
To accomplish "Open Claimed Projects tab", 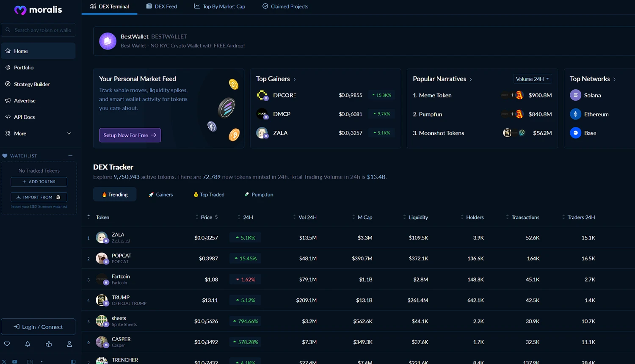I will [285, 6].
